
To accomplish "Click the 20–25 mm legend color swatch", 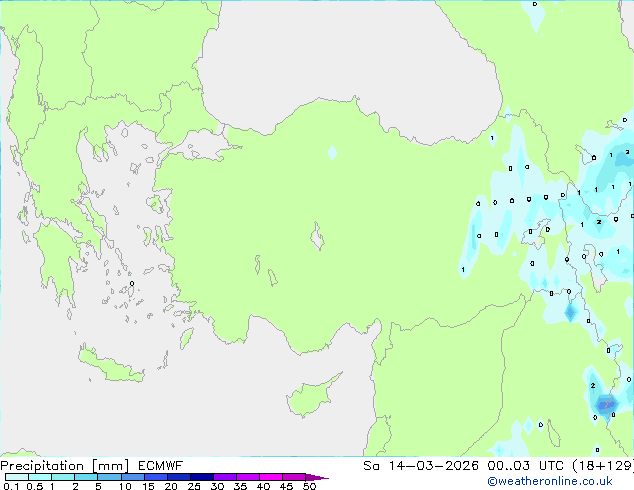I will (x=178, y=477).
